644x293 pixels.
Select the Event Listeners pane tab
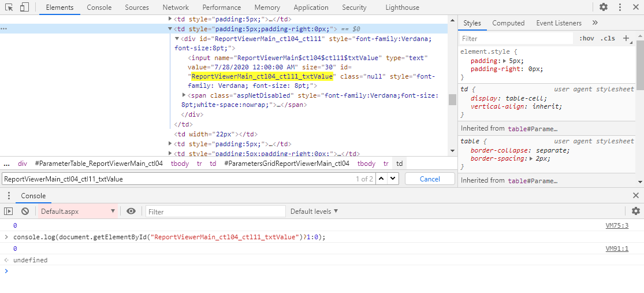[559, 23]
